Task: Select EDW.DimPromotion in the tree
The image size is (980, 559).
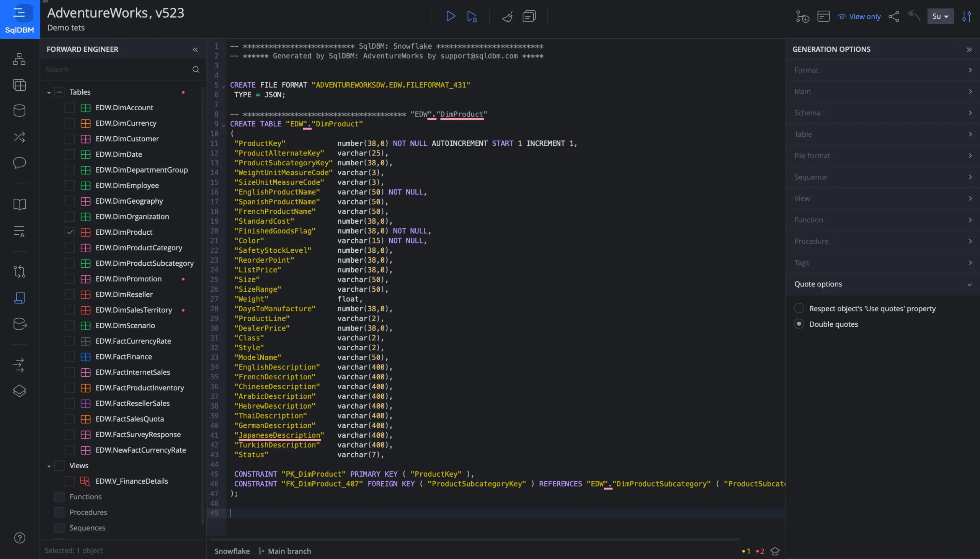Action: coord(129,279)
